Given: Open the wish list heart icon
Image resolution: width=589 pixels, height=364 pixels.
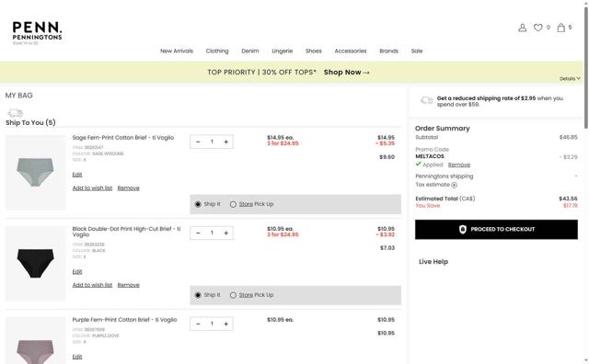Looking at the screenshot, I should coord(537,28).
